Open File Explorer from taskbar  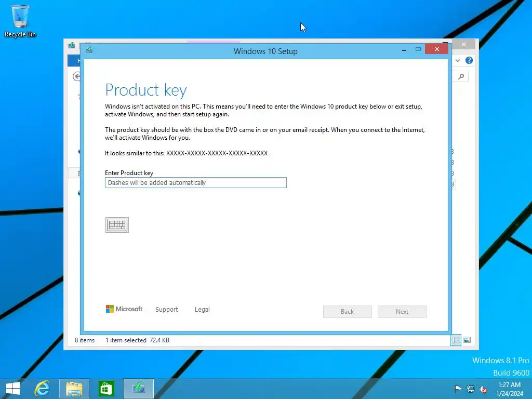click(74, 389)
